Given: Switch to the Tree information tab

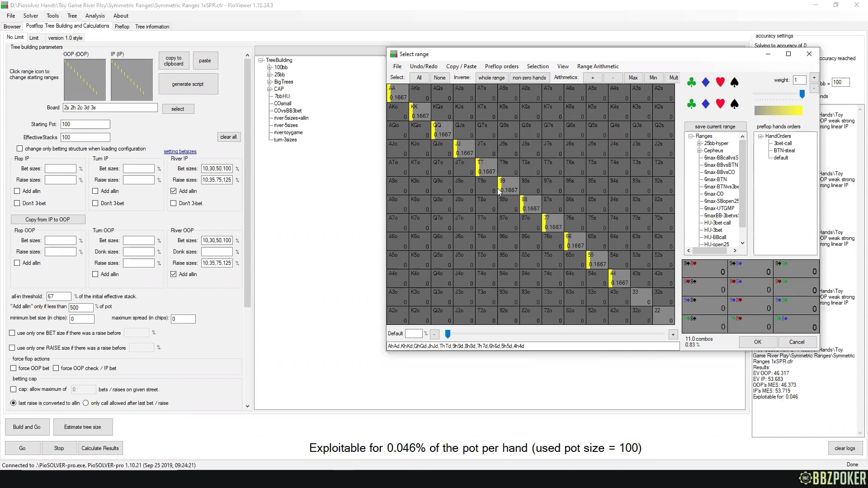Looking at the screenshot, I should pos(152,27).
